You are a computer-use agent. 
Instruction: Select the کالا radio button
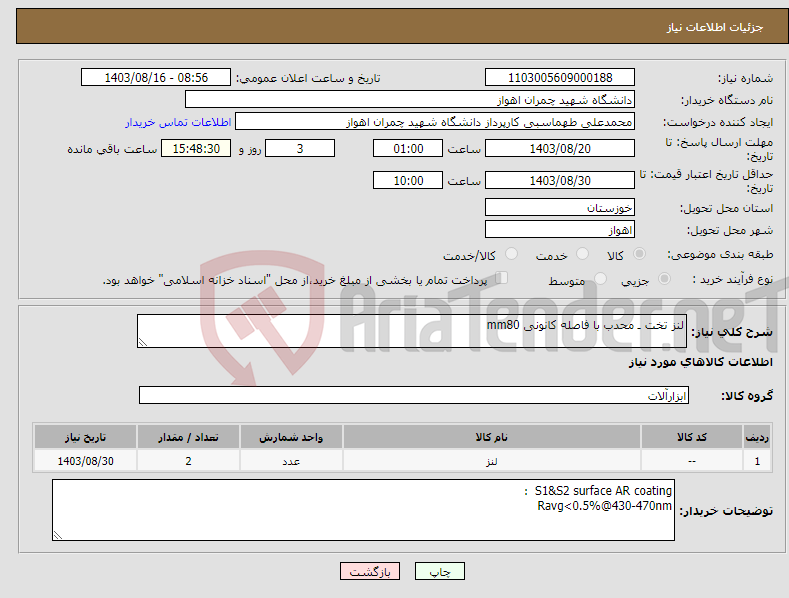pyautogui.click(x=639, y=254)
